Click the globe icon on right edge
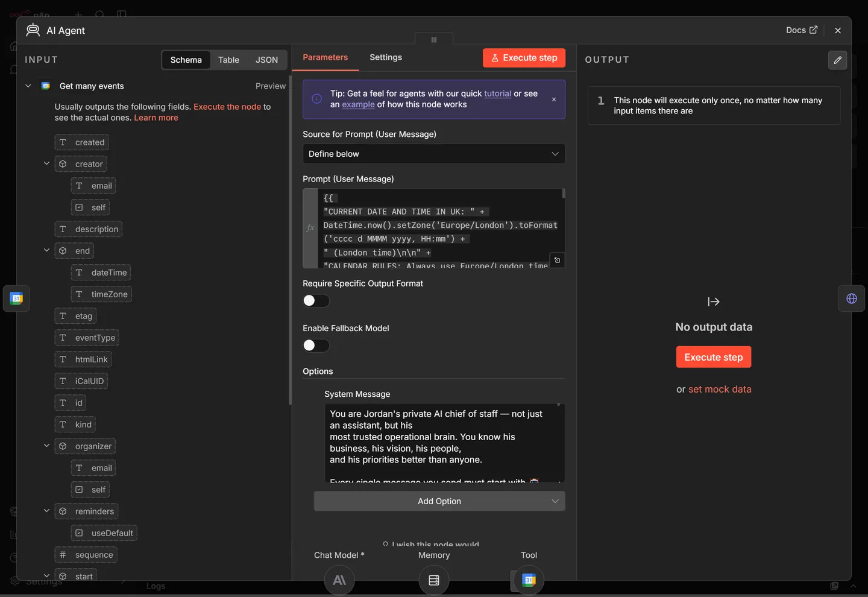Screen dimensions: 868x597 point(852,298)
